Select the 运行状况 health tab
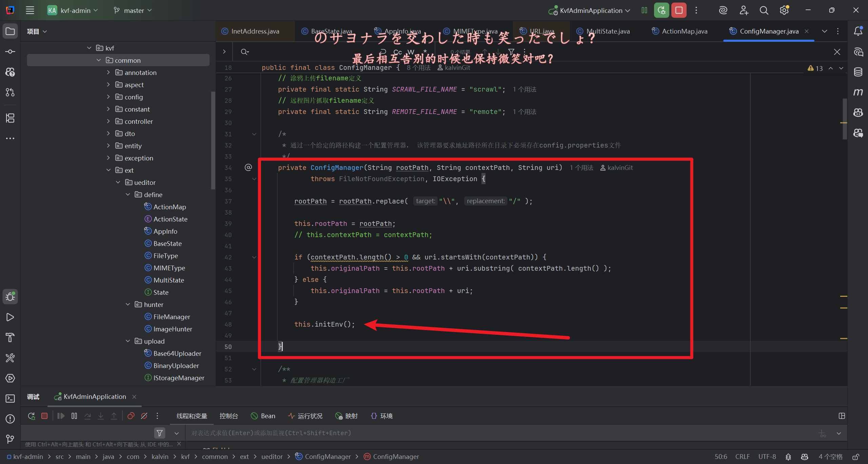Screen dimensions: 868x464 305,416
